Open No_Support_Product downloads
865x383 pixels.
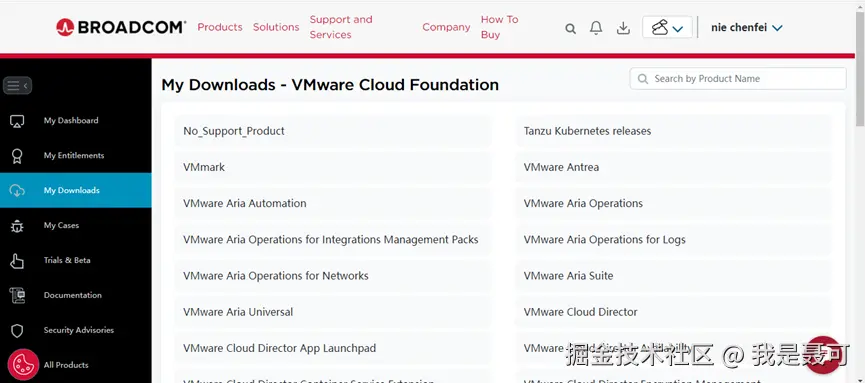333,131
